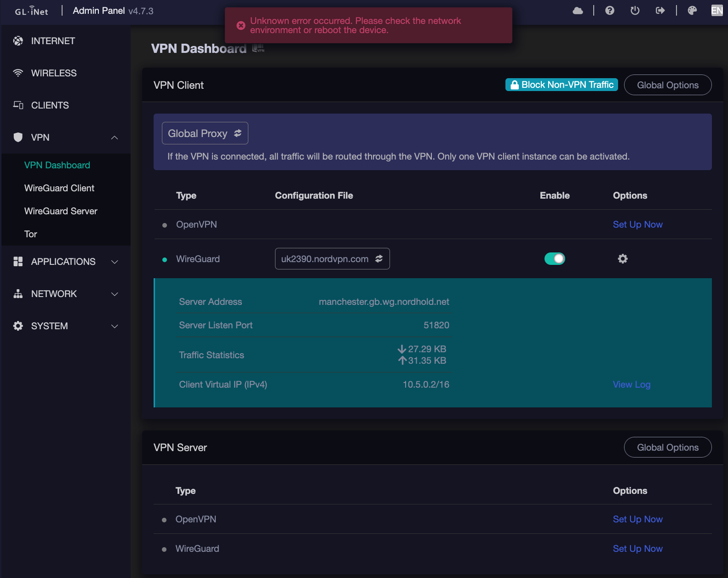Click the VPN Dashboard title guide icon
Viewport: 728px width, 578px height.
click(258, 48)
